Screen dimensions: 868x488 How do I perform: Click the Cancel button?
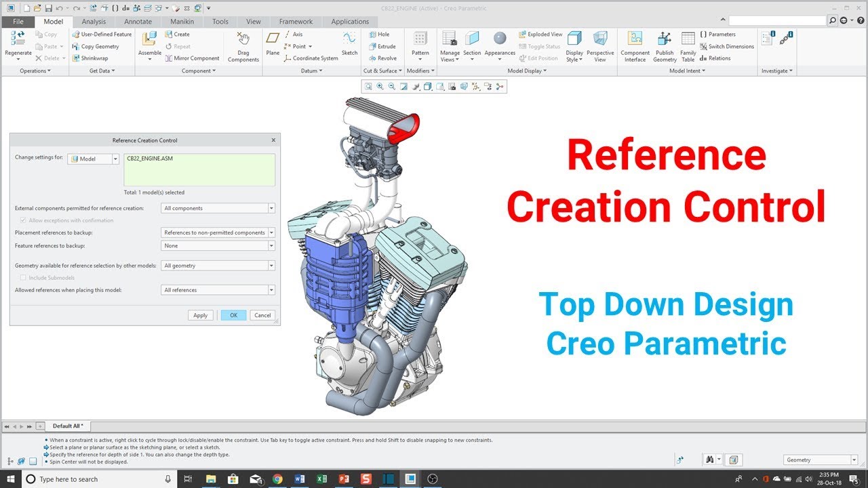tap(262, 315)
